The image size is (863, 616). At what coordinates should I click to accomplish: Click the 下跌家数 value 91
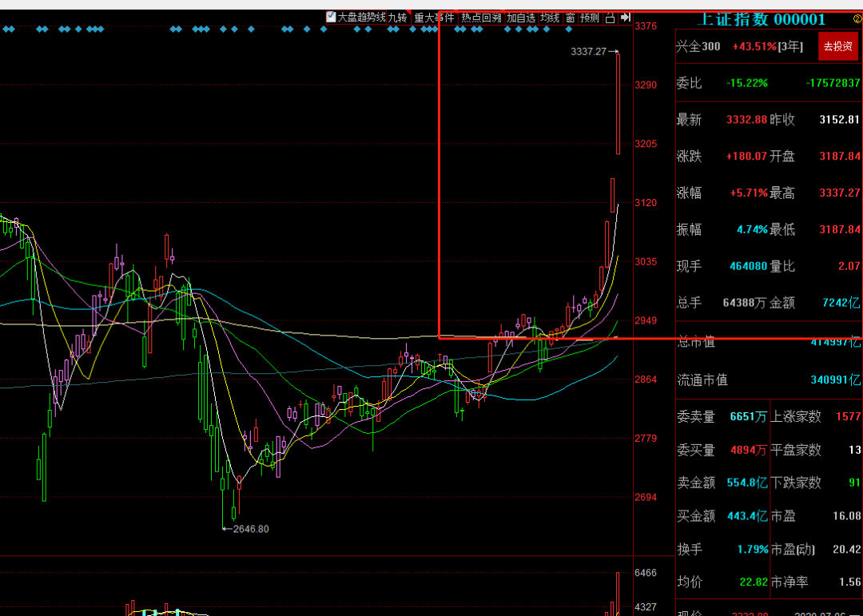854,483
